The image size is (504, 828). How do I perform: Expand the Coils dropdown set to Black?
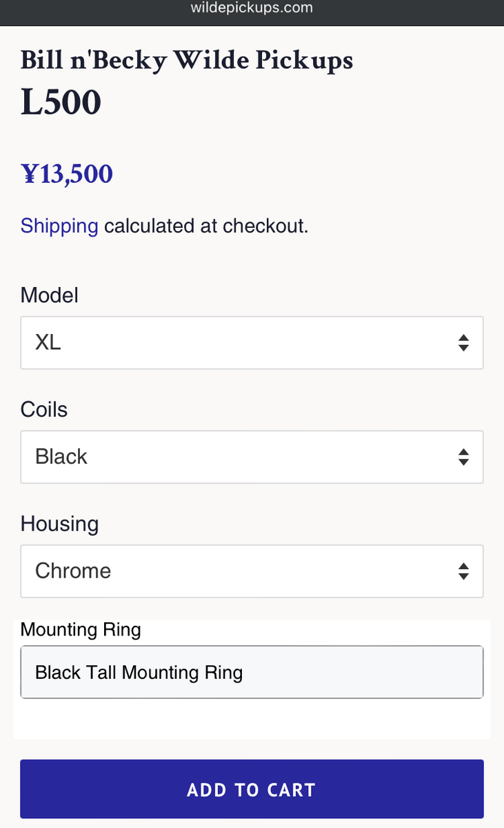252,457
